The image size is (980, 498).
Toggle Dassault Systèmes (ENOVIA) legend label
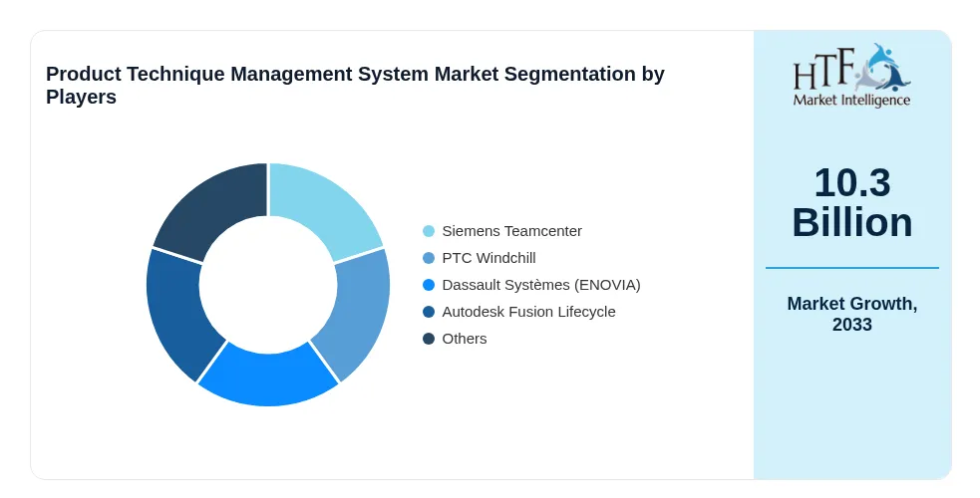[x=541, y=285]
